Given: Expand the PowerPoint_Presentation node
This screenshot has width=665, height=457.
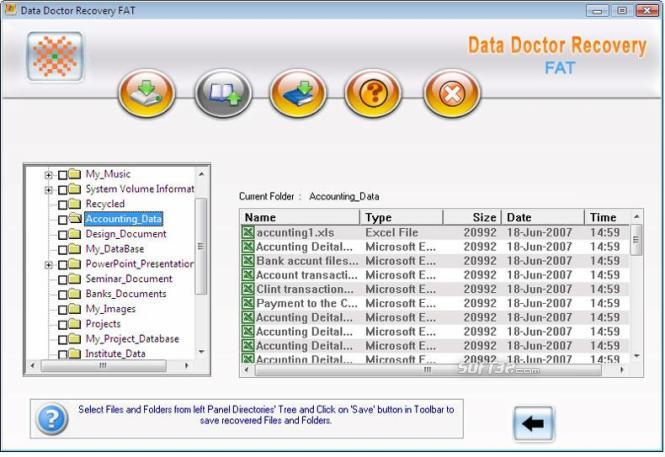Looking at the screenshot, I should pos(49,265).
